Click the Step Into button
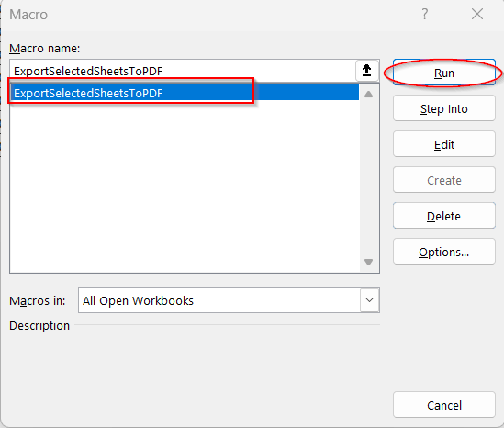Image resolution: width=504 pixels, height=428 pixels. (x=444, y=108)
